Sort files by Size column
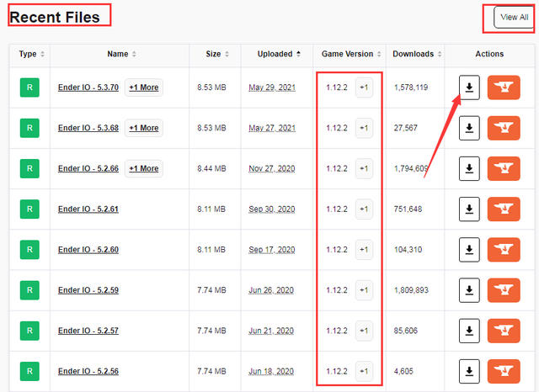 218,54
